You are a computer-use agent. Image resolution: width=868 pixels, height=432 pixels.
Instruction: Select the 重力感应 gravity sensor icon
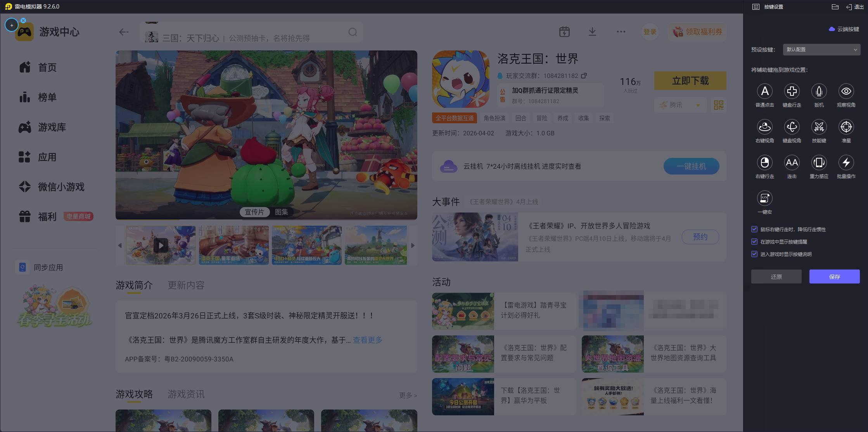point(819,163)
